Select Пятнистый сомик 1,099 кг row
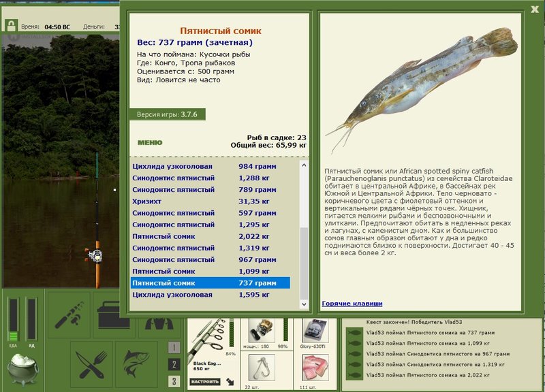545x392 pixels. pos(211,272)
